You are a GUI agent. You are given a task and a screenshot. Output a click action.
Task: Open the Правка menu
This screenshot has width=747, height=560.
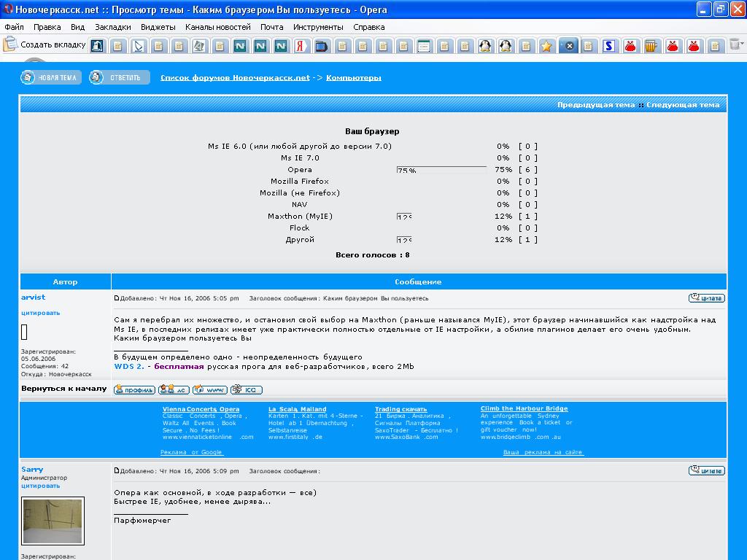pyautogui.click(x=47, y=27)
